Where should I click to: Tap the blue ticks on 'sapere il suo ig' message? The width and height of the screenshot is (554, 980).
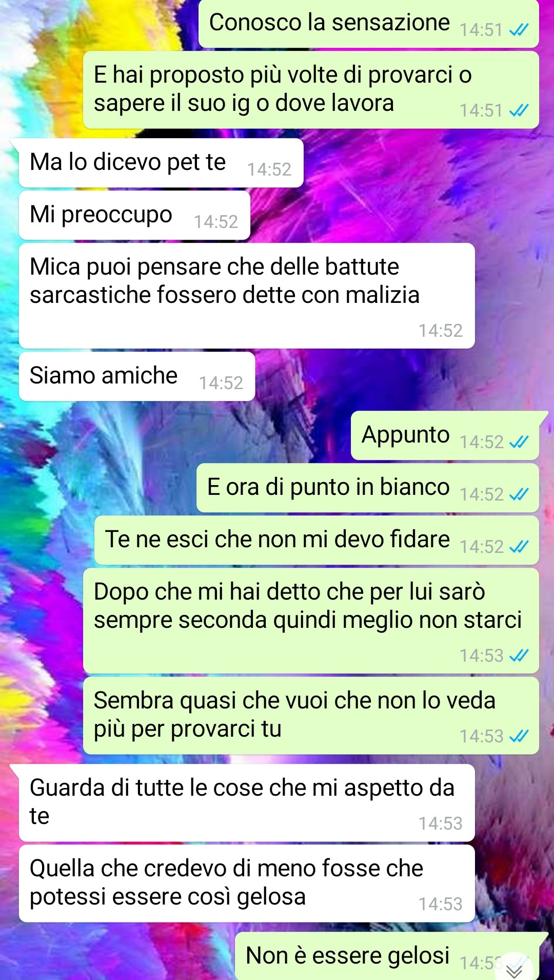pos(519,110)
